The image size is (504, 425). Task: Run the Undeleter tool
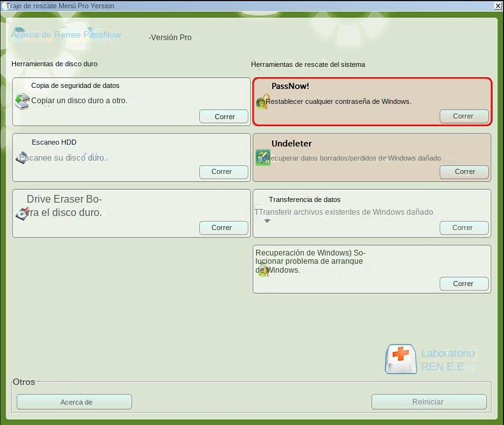pos(464,171)
